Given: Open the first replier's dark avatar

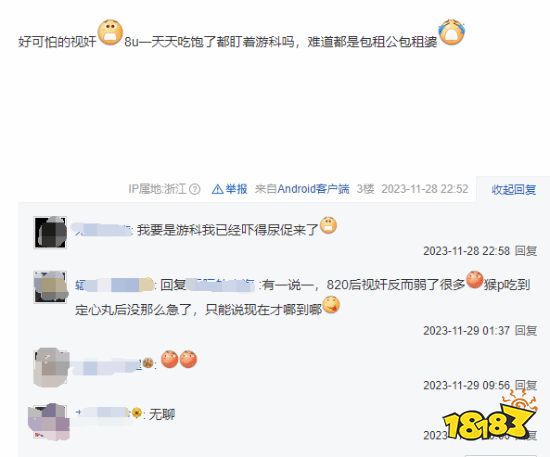Looking at the screenshot, I should click(50, 232).
